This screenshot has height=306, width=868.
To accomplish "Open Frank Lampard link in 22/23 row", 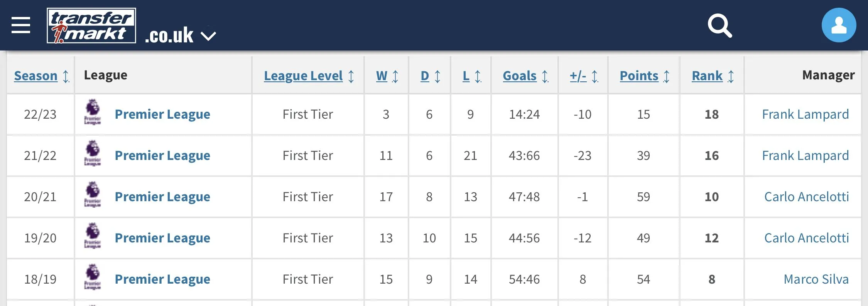I will tap(805, 114).
